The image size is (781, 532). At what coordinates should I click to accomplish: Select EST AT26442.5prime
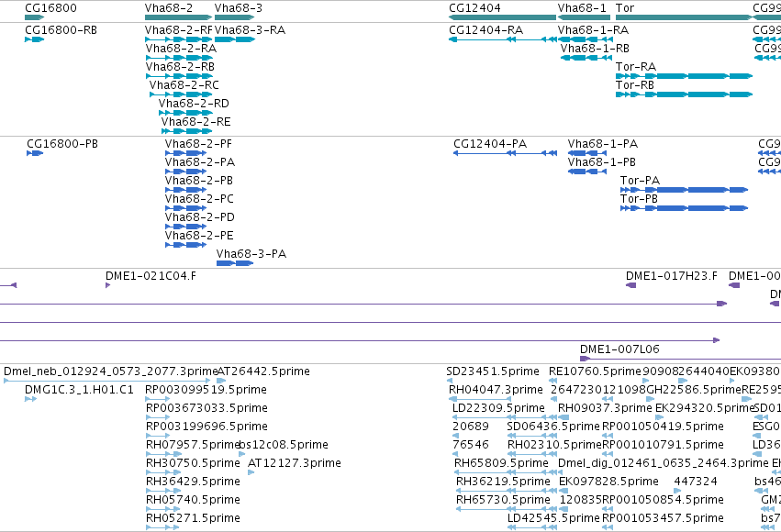pos(221,381)
